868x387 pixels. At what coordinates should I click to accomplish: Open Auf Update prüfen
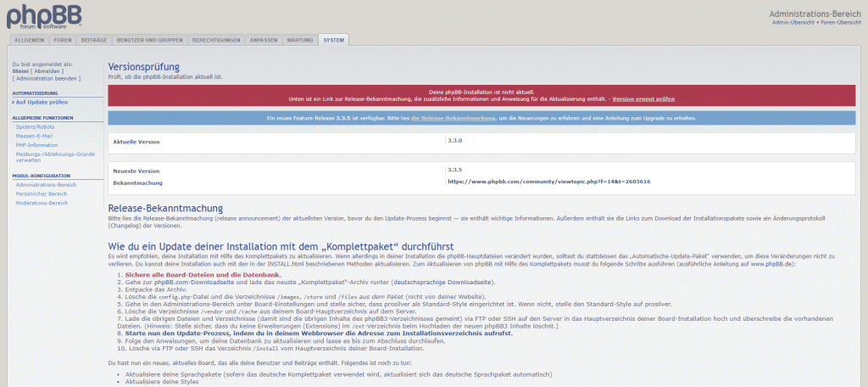pos(42,103)
